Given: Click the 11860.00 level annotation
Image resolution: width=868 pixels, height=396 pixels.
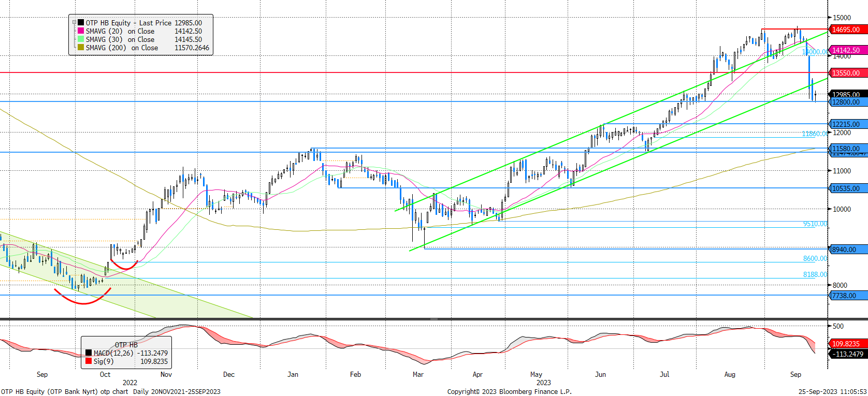Looking at the screenshot, I should (815, 134).
